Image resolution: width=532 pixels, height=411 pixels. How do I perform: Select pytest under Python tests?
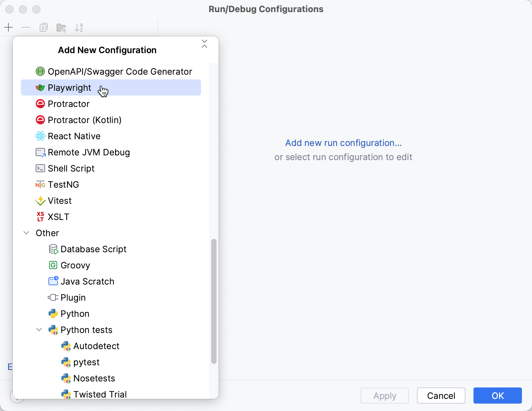pyautogui.click(x=111, y=362)
